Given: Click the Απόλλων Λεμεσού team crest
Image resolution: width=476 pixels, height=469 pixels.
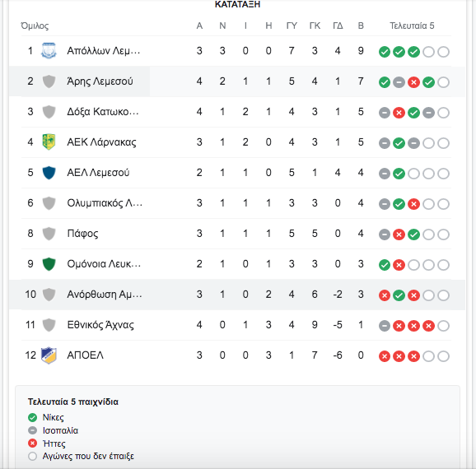Looking at the screenshot, I should click(49, 51).
